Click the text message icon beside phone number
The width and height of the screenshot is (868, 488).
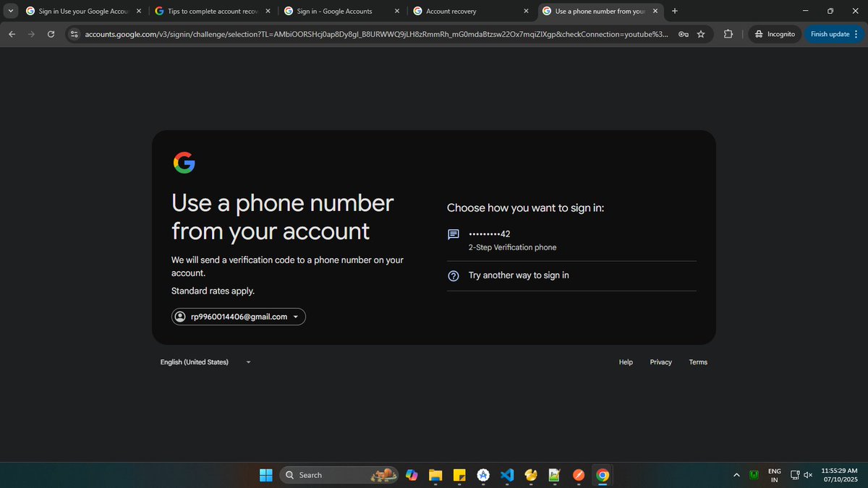[x=454, y=234]
